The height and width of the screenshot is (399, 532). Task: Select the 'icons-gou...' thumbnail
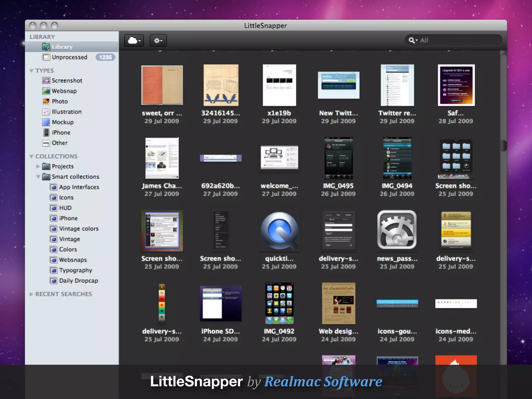(x=397, y=303)
